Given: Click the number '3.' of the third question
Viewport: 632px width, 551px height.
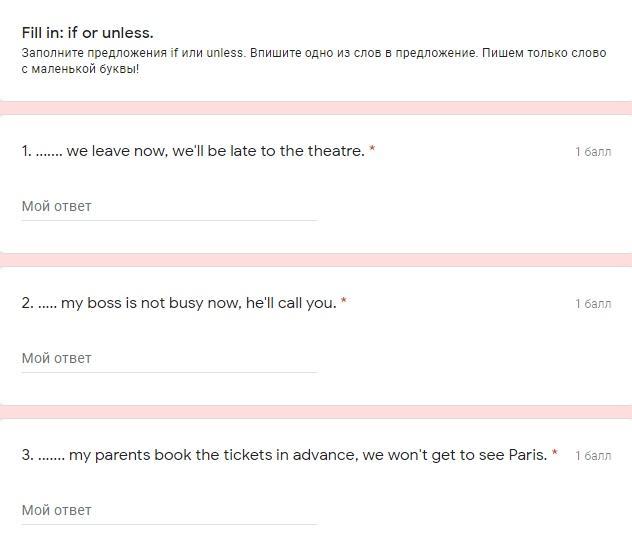Looking at the screenshot, I should click(27, 455).
